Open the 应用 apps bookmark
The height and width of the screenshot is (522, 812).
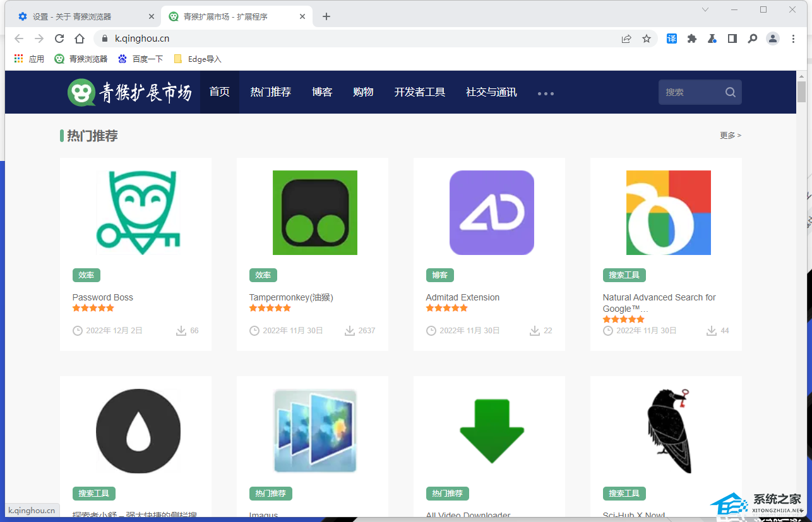pos(29,59)
